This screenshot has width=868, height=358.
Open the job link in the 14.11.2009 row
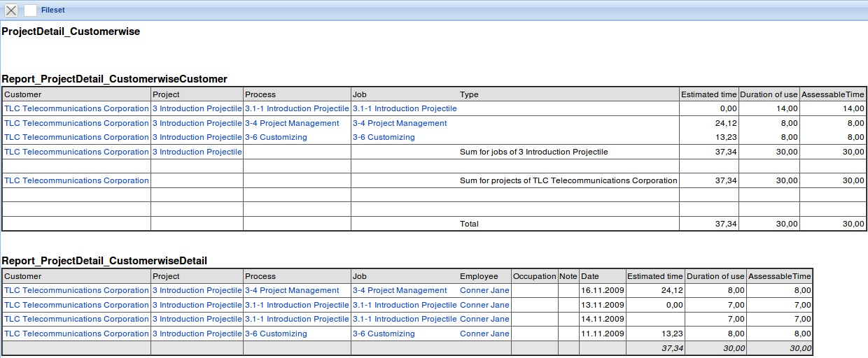(x=404, y=319)
